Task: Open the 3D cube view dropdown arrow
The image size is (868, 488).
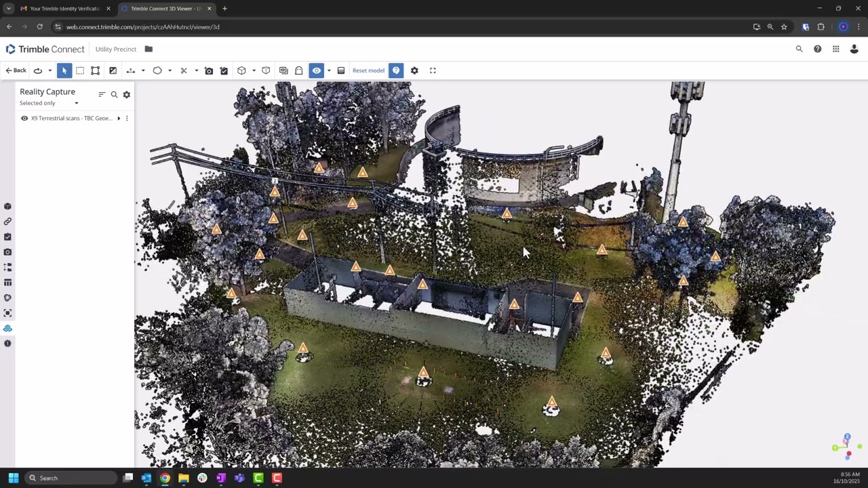Action: [x=254, y=70]
